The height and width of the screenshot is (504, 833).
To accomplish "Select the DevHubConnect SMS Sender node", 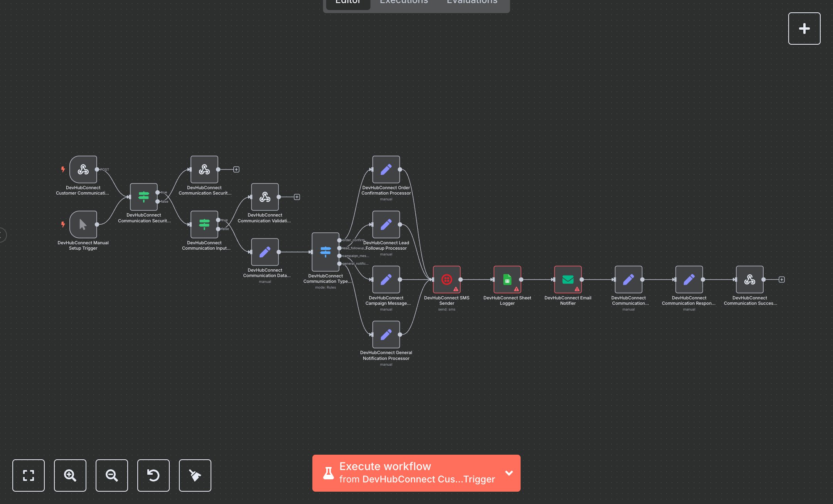I will pyautogui.click(x=447, y=279).
